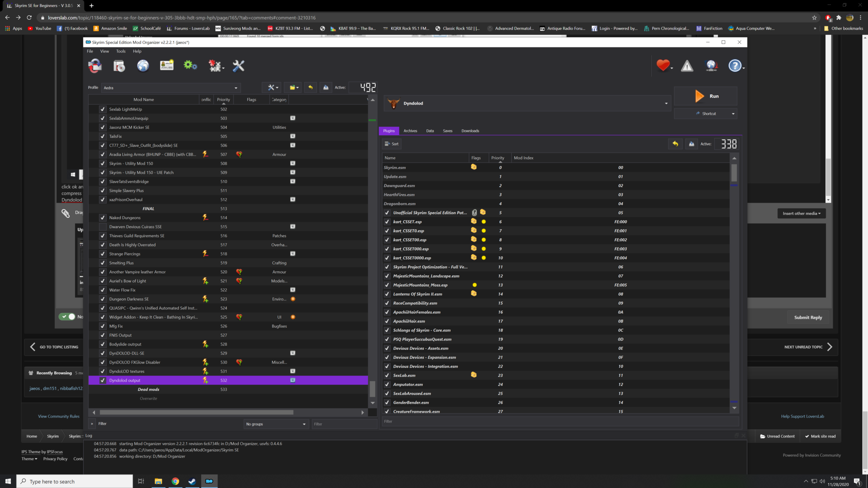The image size is (868, 488).
Task: Click the Unread Content link
Action: pos(777,436)
